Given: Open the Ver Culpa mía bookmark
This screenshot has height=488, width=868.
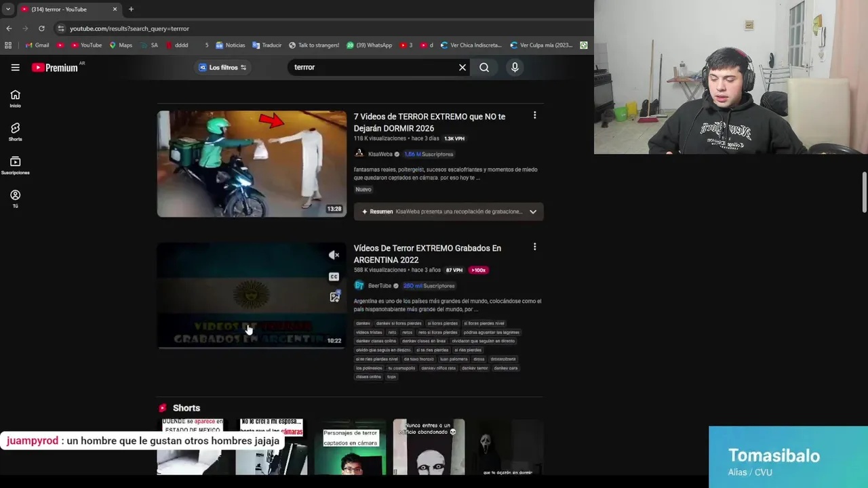Looking at the screenshot, I should pos(541,45).
